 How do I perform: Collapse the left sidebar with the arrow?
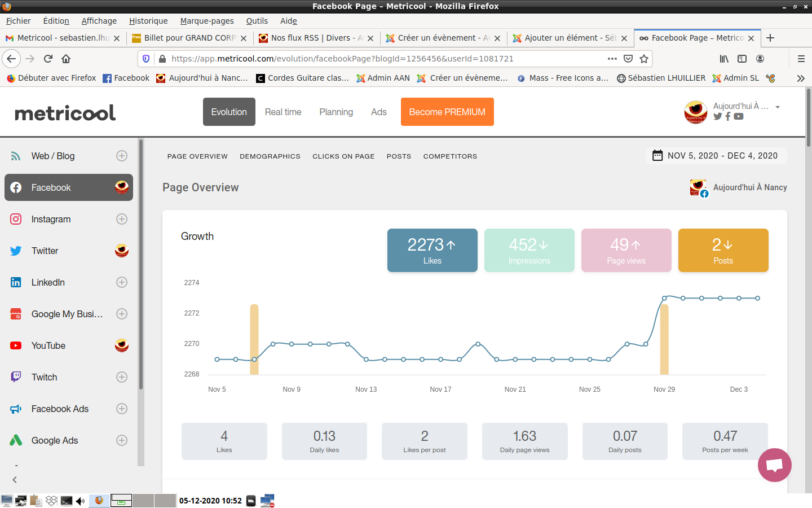click(x=15, y=480)
